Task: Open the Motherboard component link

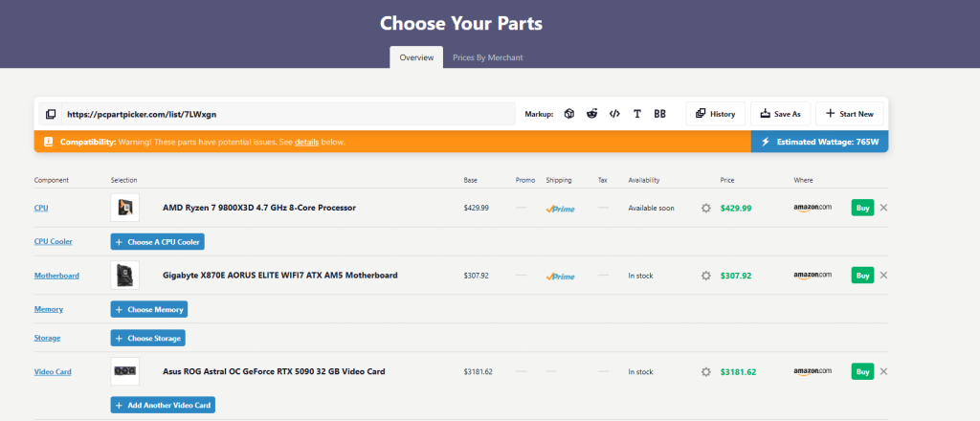Action: tap(56, 276)
